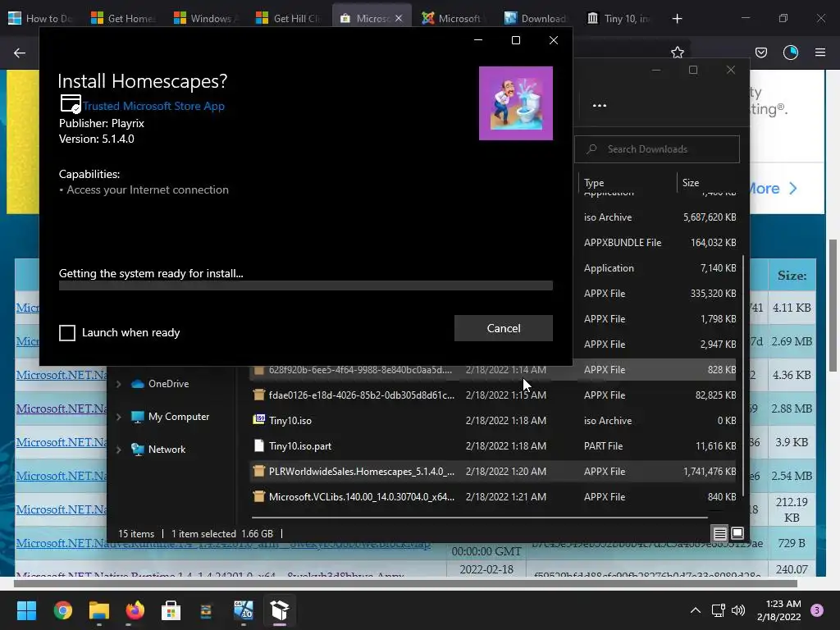Click the Search Downloads field
The width and height of the screenshot is (840, 630).
[x=657, y=149]
